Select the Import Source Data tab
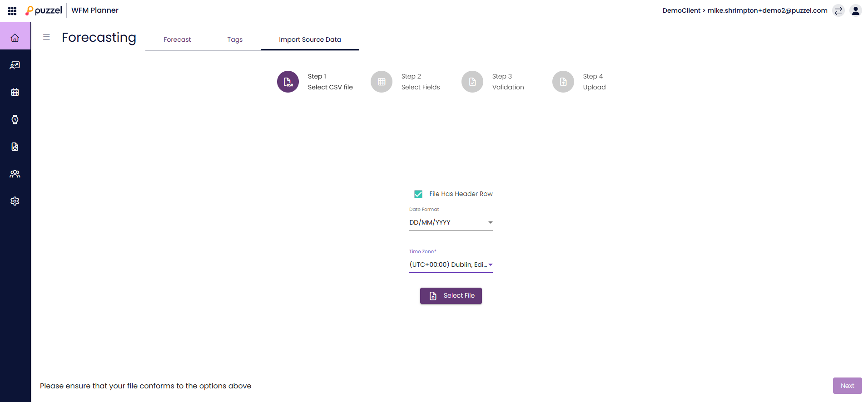 [x=310, y=39]
